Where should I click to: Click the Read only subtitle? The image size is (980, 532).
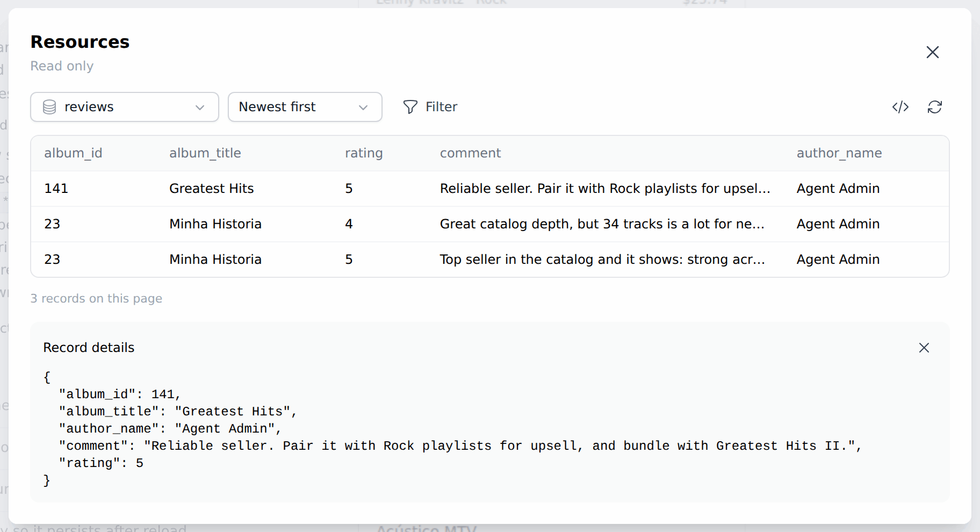click(62, 66)
